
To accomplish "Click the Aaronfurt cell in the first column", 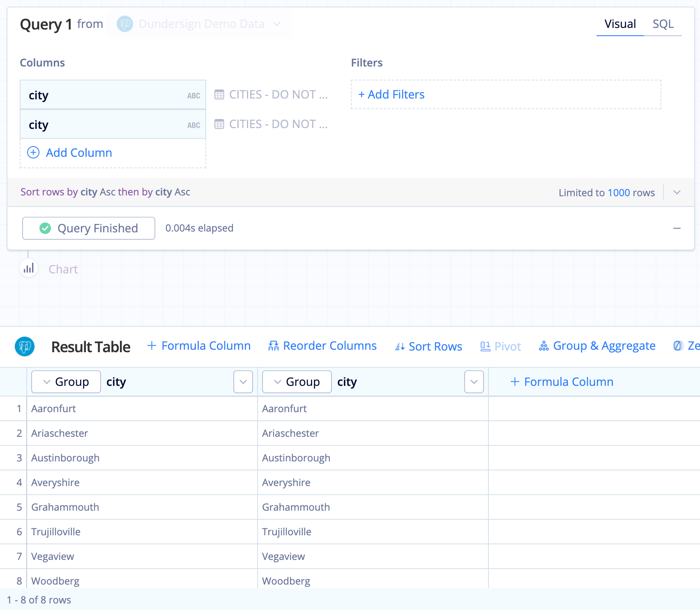I will click(142, 408).
